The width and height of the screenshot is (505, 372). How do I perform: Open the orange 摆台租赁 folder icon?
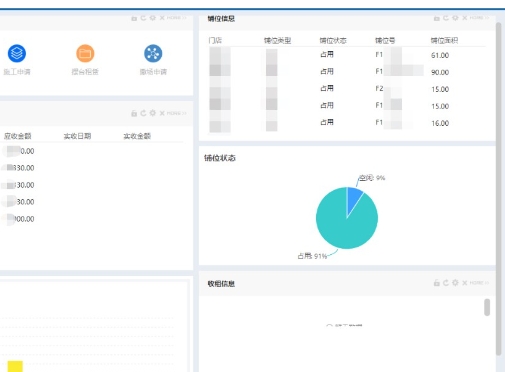[85, 53]
